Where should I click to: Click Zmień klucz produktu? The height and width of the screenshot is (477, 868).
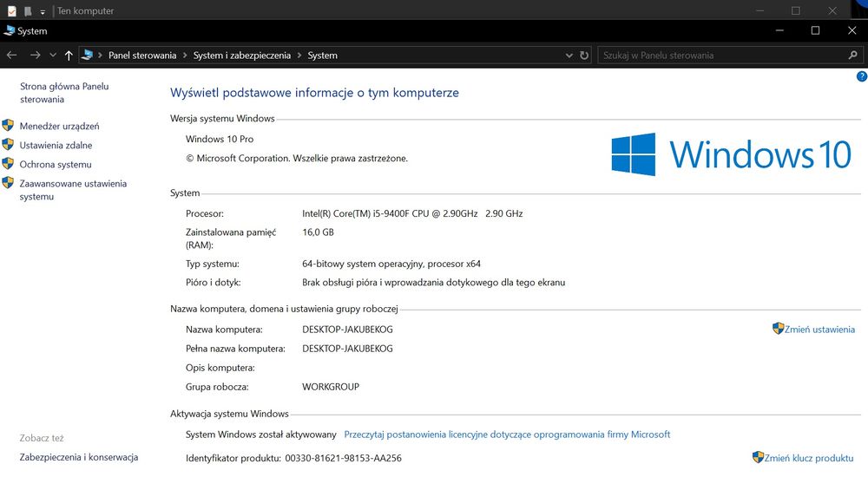(809, 458)
